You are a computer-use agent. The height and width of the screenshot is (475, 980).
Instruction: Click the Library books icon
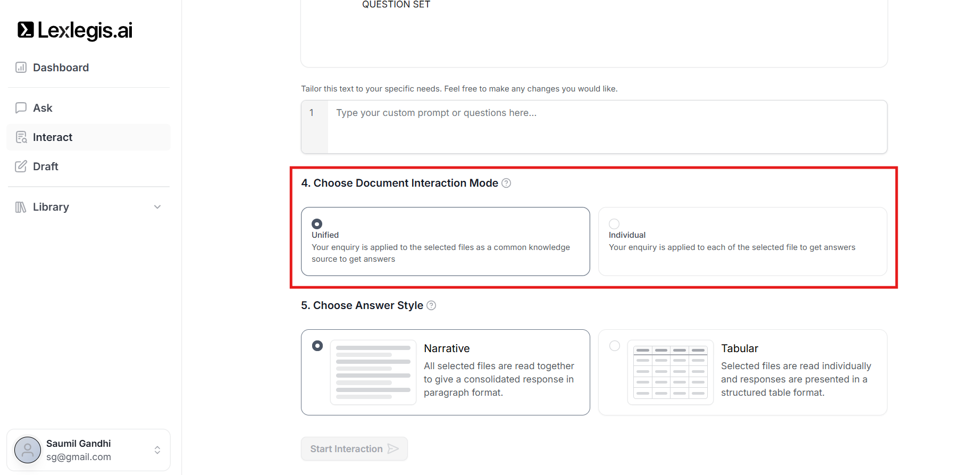click(21, 207)
